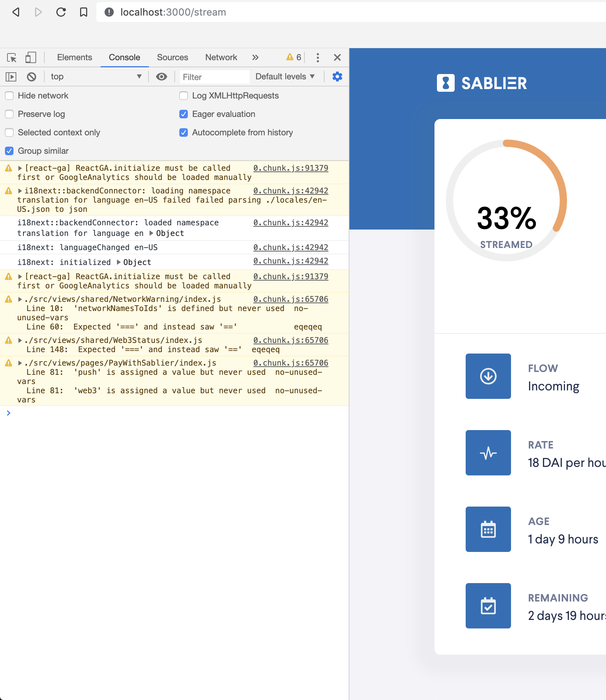Open the 'top' execution context dropdown

coord(96,77)
